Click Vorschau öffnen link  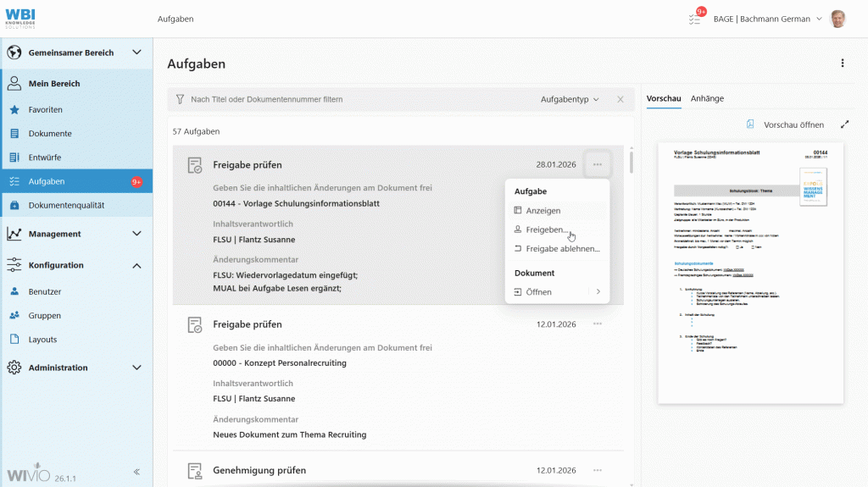coord(793,125)
